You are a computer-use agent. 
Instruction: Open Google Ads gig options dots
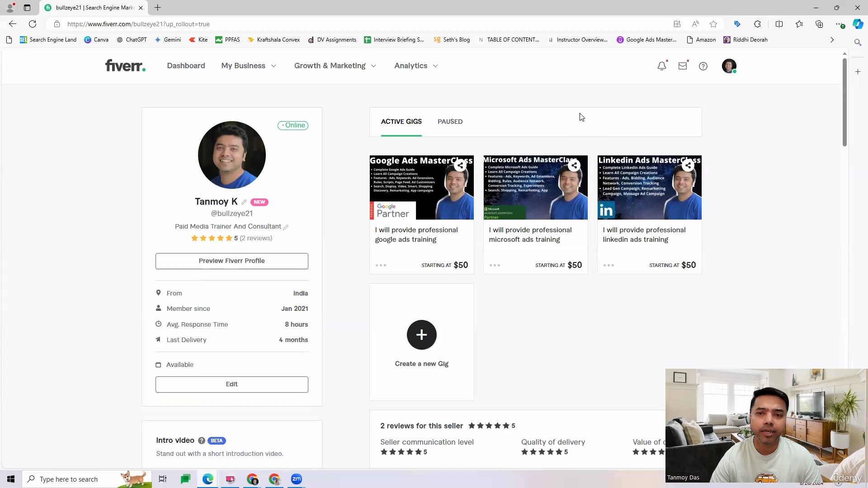381,265
